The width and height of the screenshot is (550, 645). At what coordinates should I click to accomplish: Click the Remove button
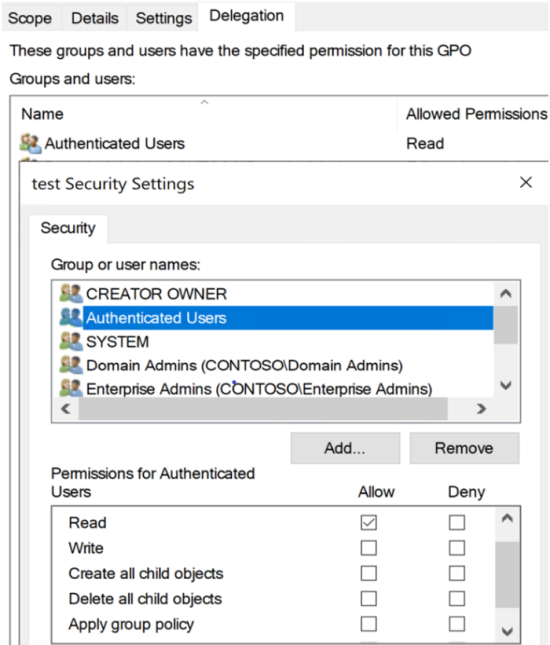(464, 448)
